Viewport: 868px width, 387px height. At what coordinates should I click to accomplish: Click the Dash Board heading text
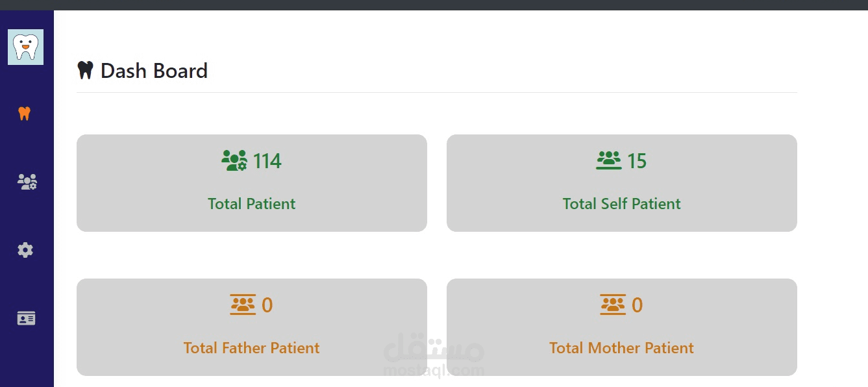[154, 70]
